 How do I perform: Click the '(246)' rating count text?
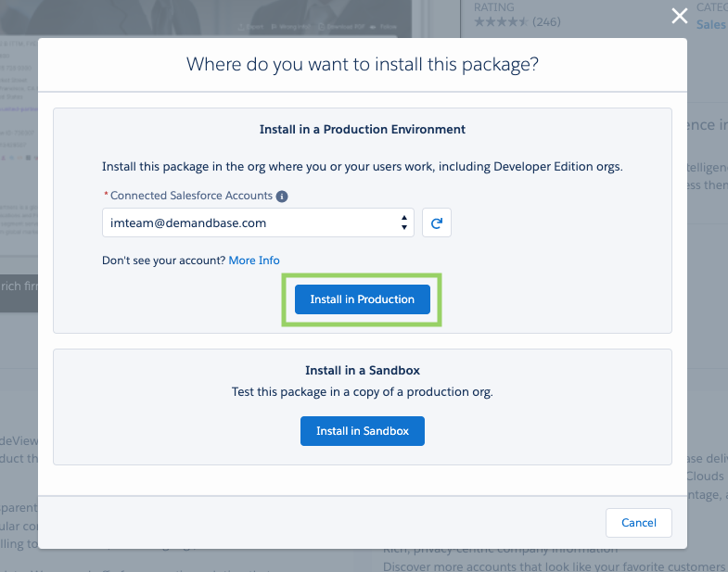pyautogui.click(x=546, y=22)
